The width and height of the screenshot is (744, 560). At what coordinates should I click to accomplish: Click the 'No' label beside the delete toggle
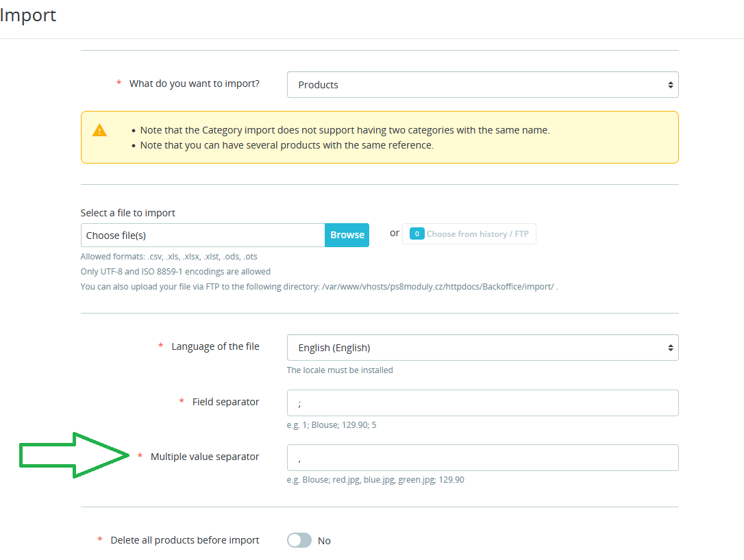click(x=324, y=541)
